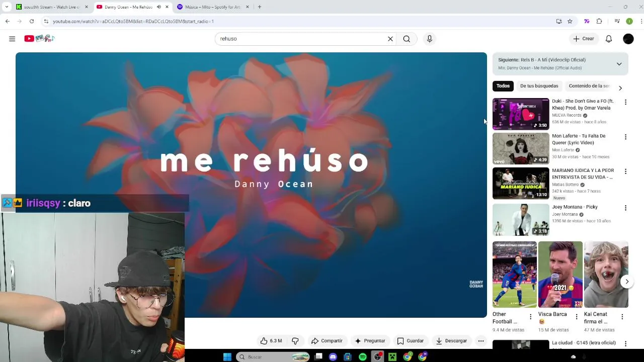Viewport: 644px width, 362px height.
Task: Click Preguntar button
Action: (x=370, y=341)
